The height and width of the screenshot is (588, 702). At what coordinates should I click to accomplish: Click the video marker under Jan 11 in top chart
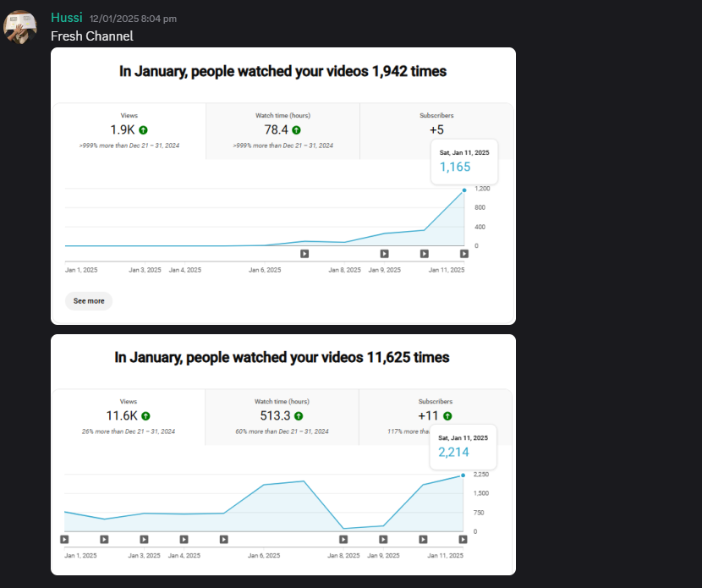coord(464,254)
